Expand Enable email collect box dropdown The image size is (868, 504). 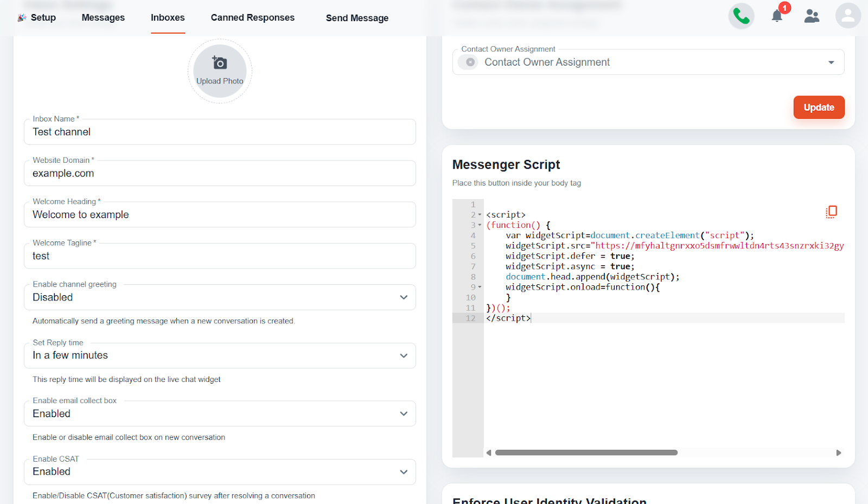(404, 413)
